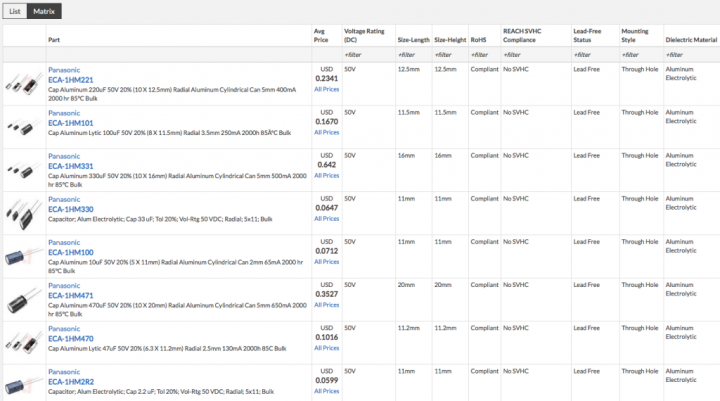Screen dimensions: 720x401
Task: Click Panasonic link above ECA-1HM101
Action: [64, 113]
